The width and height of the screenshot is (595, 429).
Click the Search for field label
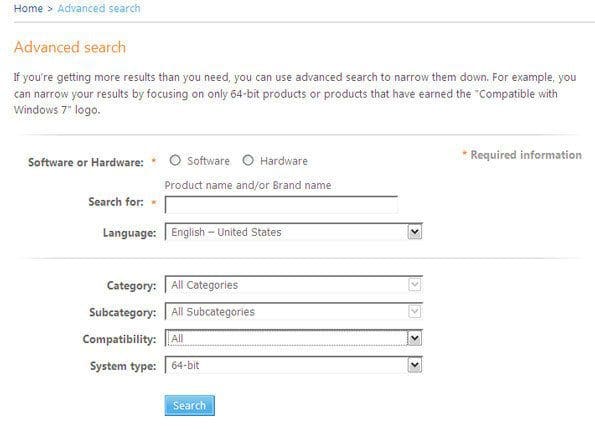[116, 202]
